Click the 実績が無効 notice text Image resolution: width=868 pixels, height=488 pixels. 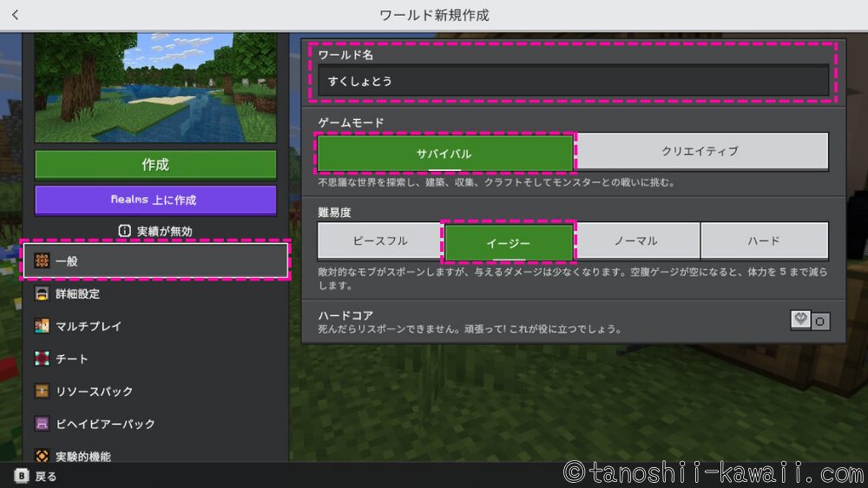pyautogui.click(x=164, y=231)
